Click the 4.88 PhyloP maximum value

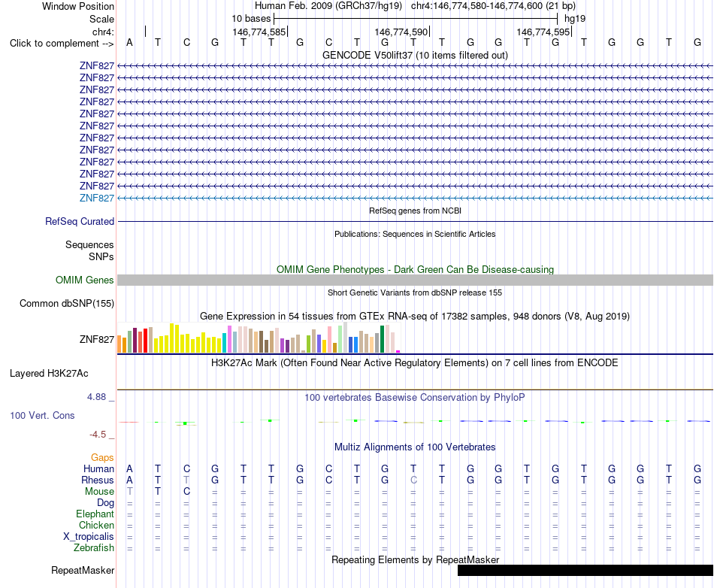click(96, 397)
